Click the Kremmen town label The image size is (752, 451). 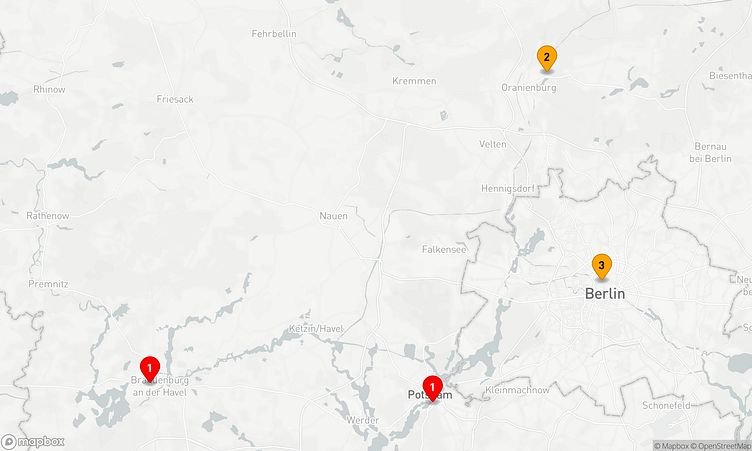click(414, 81)
